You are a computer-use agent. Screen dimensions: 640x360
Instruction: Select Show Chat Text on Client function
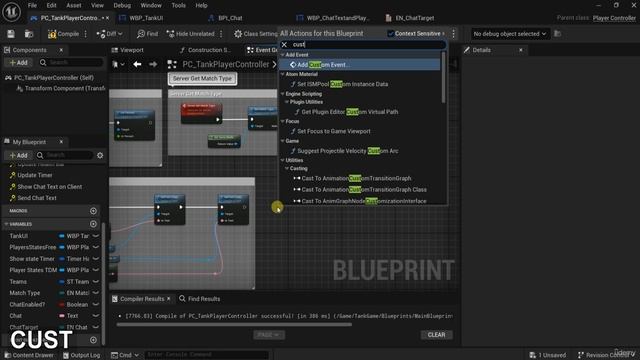pos(49,187)
